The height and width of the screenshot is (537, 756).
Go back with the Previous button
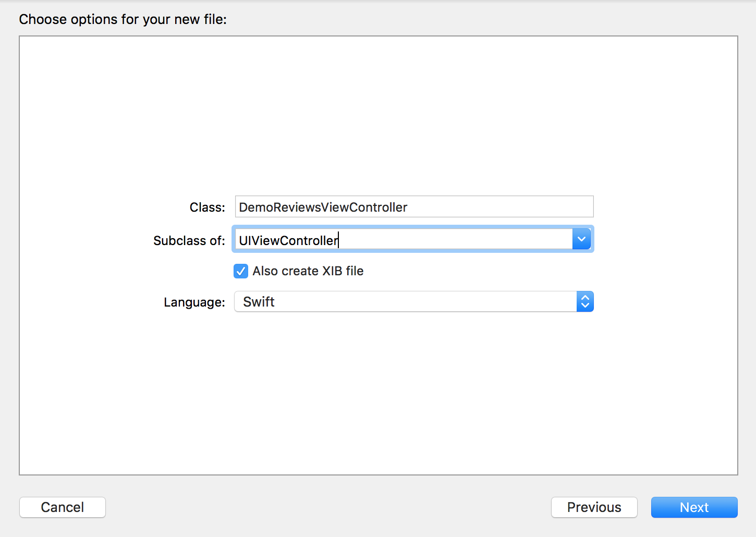click(x=594, y=507)
